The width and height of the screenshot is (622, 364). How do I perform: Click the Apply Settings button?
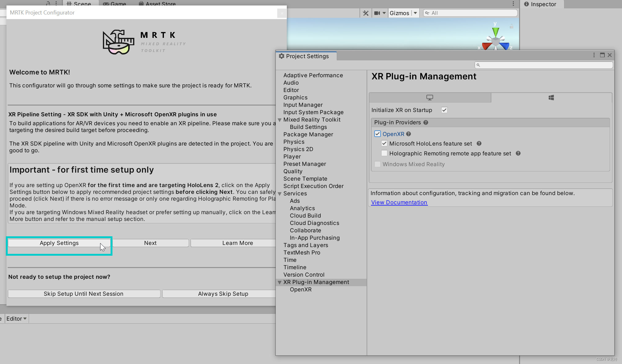(59, 243)
